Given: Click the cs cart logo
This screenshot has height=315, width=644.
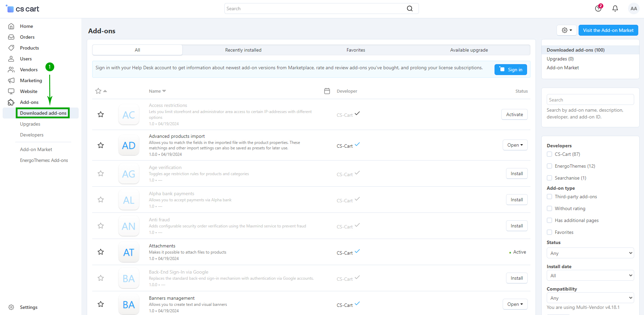Looking at the screenshot, I should point(23,9).
